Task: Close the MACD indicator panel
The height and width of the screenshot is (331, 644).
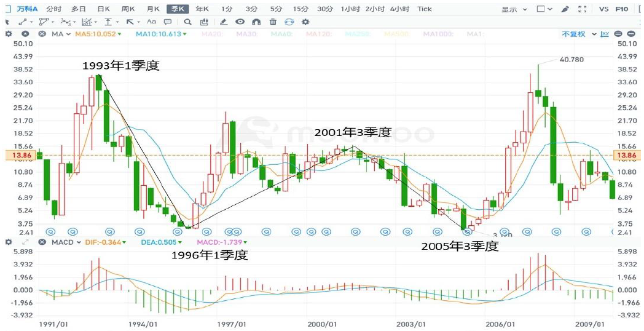Action: tap(42, 242)
